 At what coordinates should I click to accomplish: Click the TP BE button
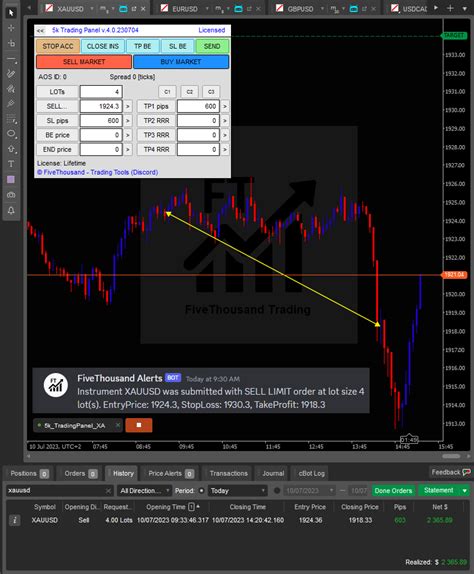(142, 46)
